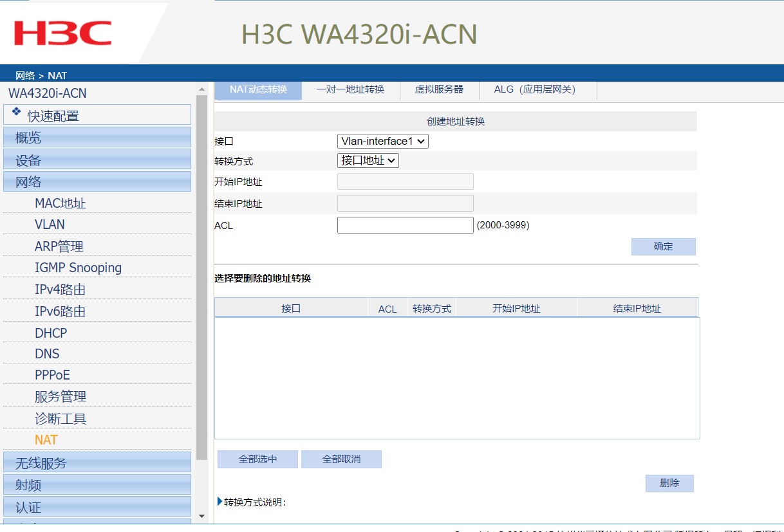Viewport: 784px width, 532px height.
Task: Open DNS in the sidebar
Action: click(47, 354)
